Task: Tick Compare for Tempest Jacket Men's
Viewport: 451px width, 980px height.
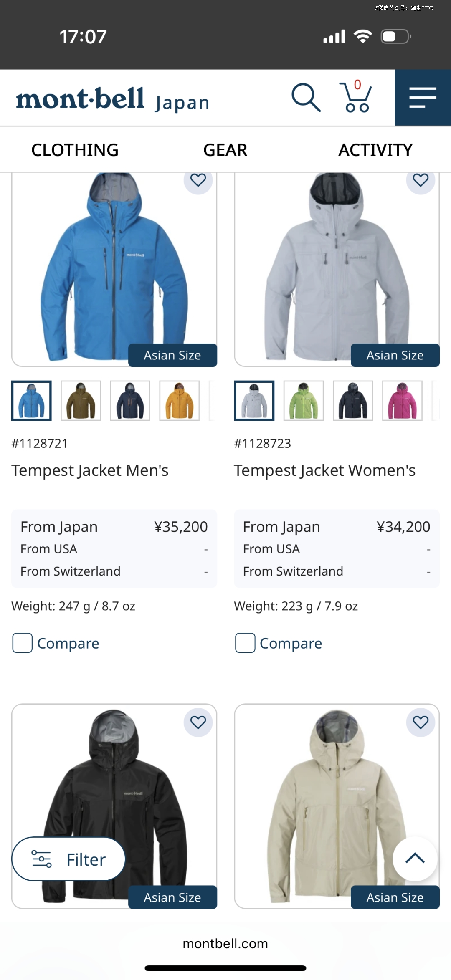Action: [23, 643]
